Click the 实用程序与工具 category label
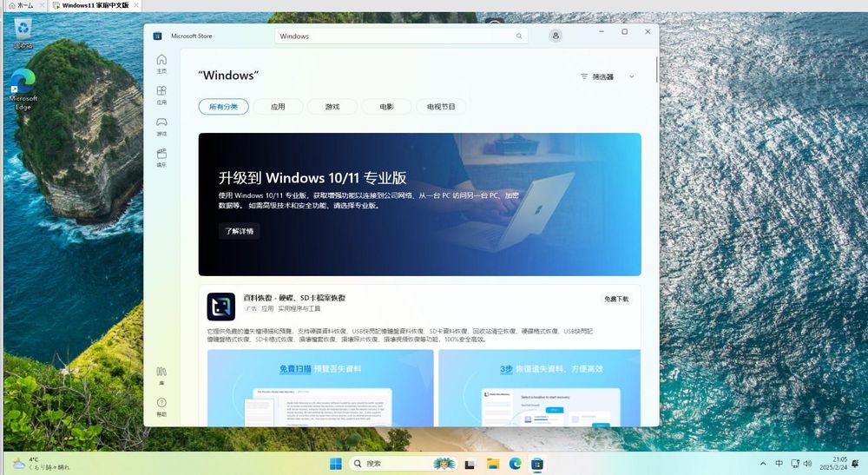This screenshot has width=868, height=475. click(x=299, y=309)
